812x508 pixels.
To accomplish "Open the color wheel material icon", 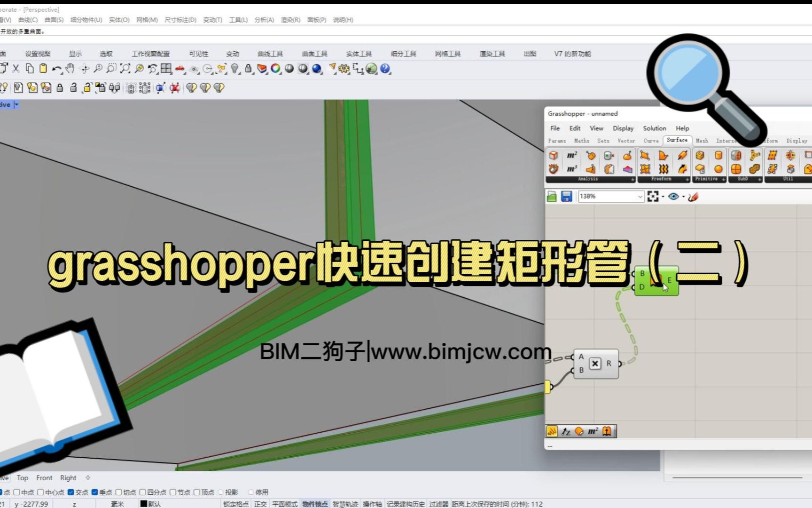I will pyautogui.click(x=275, y=69).
